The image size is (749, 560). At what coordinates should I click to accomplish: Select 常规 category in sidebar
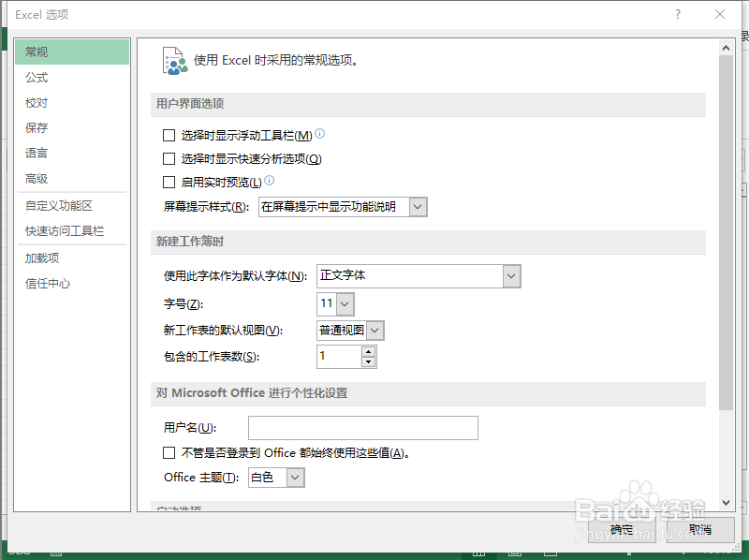point(72,52)
